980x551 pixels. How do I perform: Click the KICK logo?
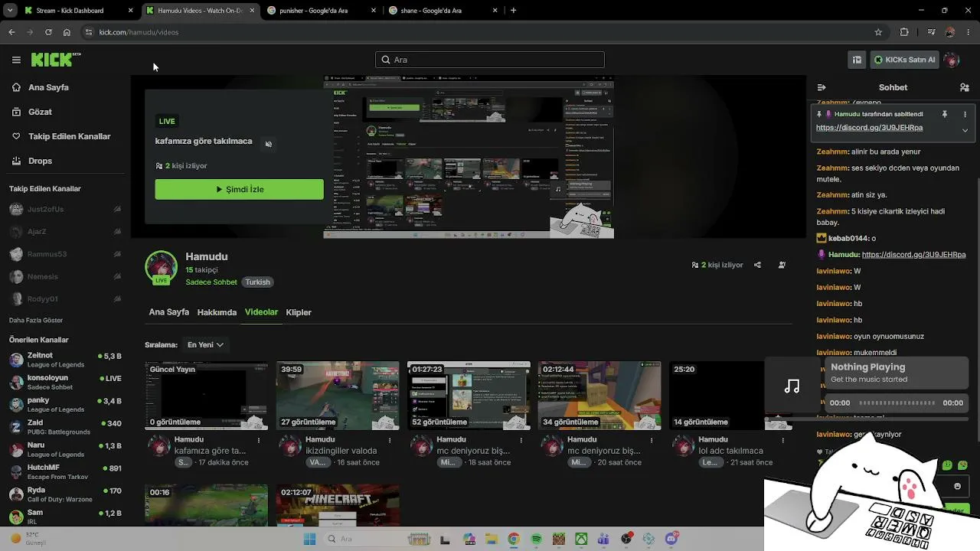click(56, 60)
